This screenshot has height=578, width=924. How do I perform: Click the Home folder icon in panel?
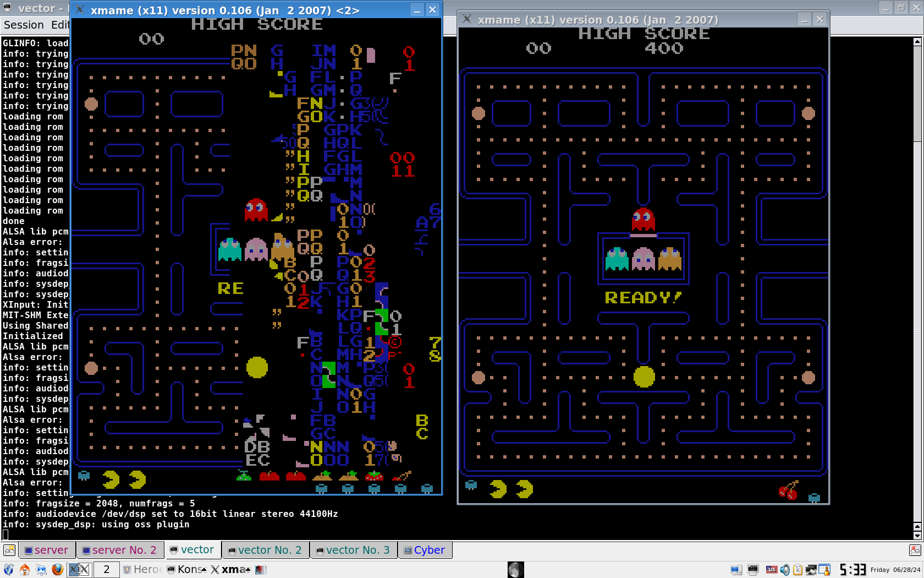tap(25, 569)
